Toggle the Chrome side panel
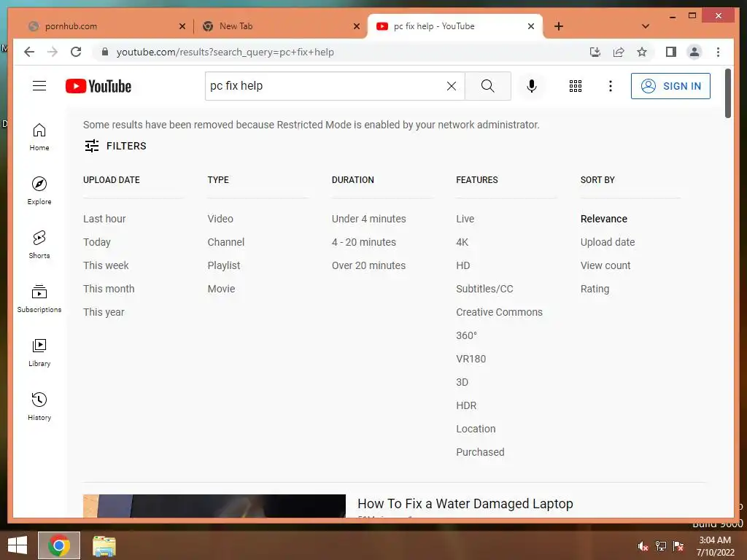This screenshot has height=560, width=747. coord(671,52)
